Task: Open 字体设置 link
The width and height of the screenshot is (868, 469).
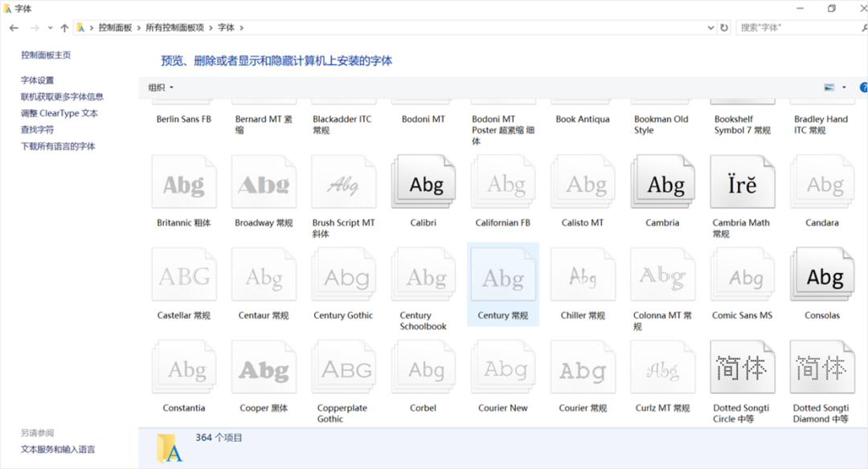Action: (x=37, y=80)
